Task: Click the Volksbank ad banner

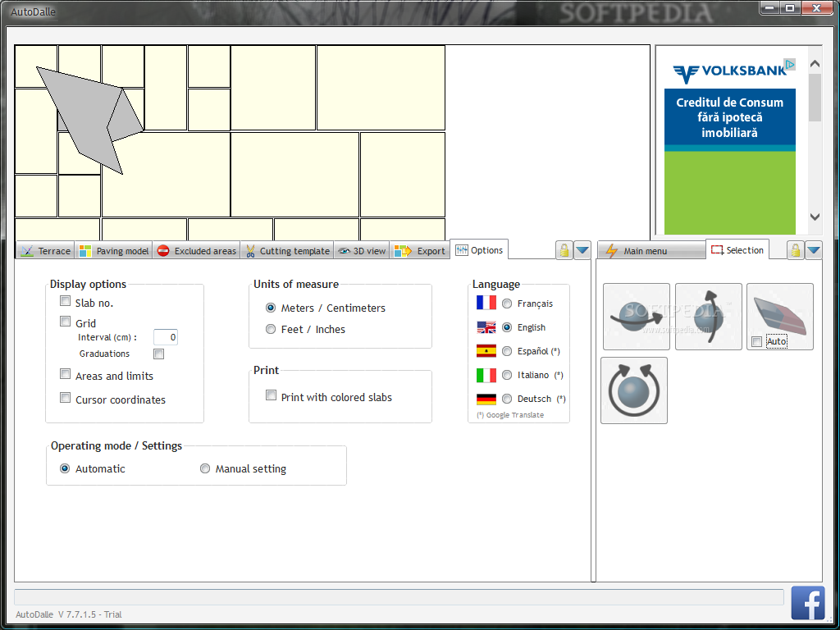Action: (729, 146)
